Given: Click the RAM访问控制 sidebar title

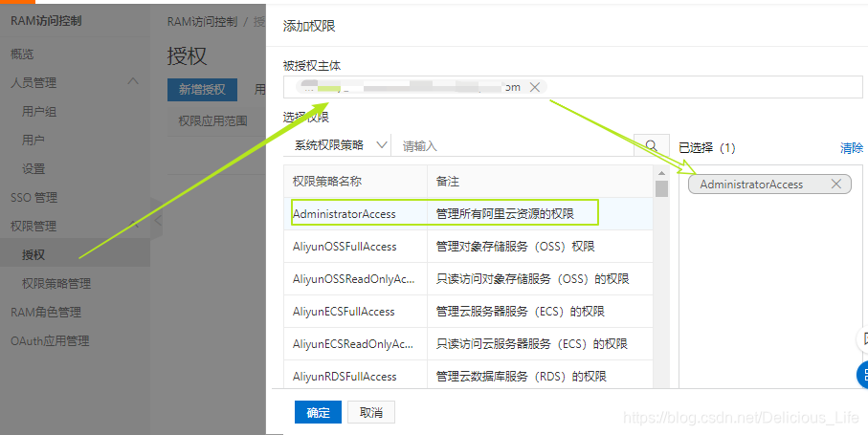Looking at the screenshot, I should click(x=46, y=21).
